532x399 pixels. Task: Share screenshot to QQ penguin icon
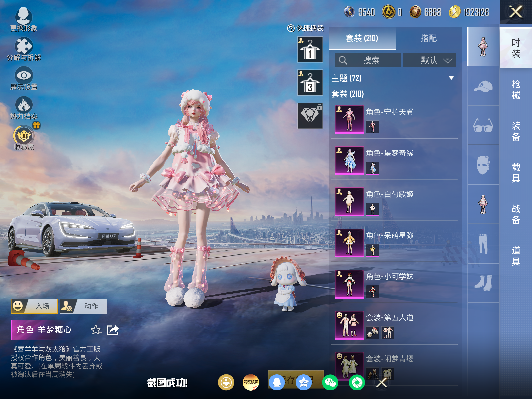pyautogui.click(x=277, y=382)
